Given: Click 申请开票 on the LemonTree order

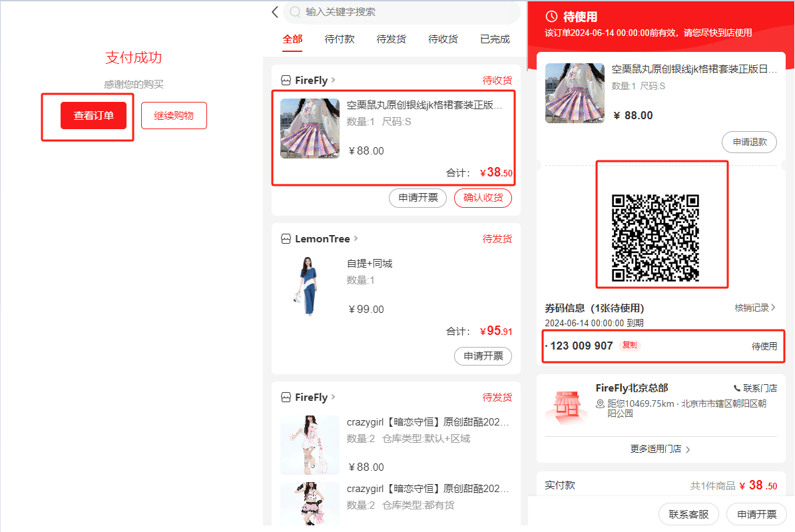Looking at the screenshot, I should 483,356.
